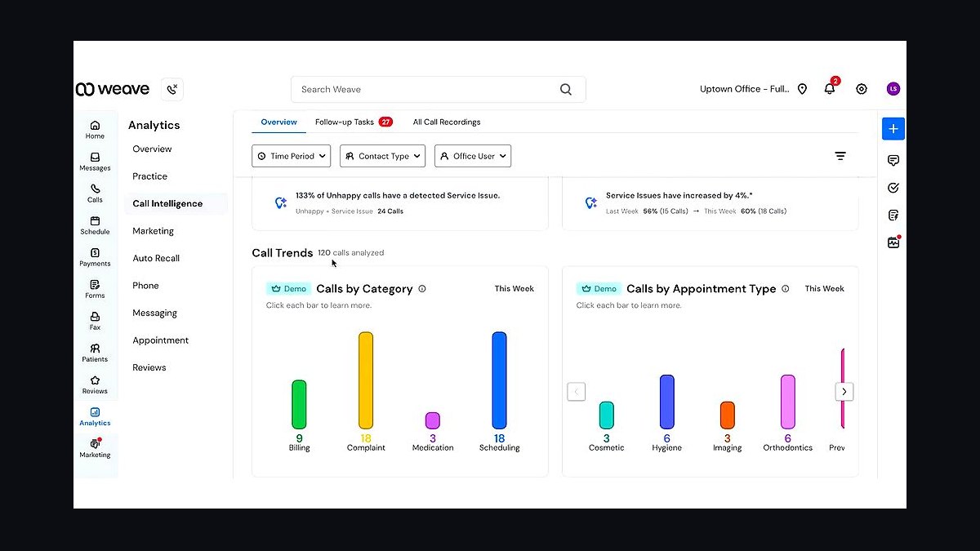
Task: Open the Contact Type dropdown
Action: click(383, 156)
